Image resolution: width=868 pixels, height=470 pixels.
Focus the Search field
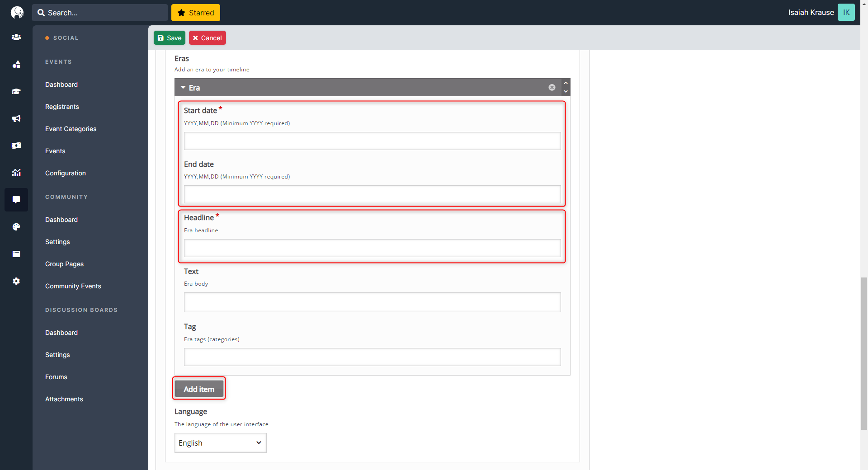point(100,13)
